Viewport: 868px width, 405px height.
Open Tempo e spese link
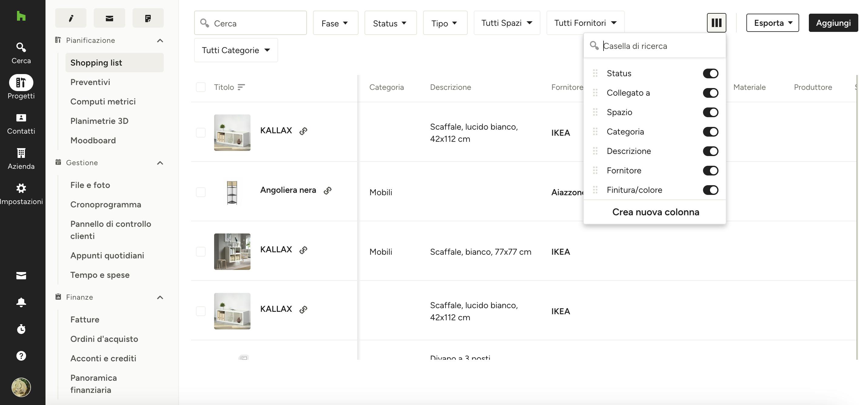100,275
